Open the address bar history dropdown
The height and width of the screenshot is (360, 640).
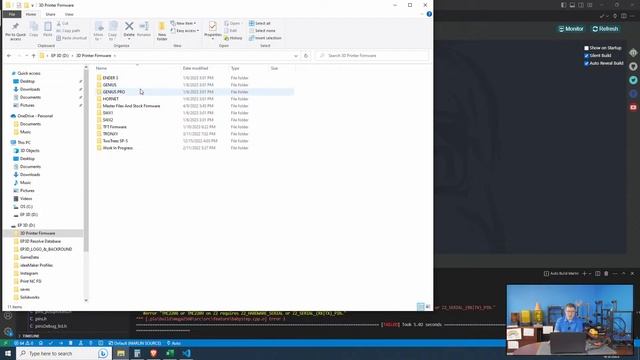pyautogui.click(x=296, y=56)
